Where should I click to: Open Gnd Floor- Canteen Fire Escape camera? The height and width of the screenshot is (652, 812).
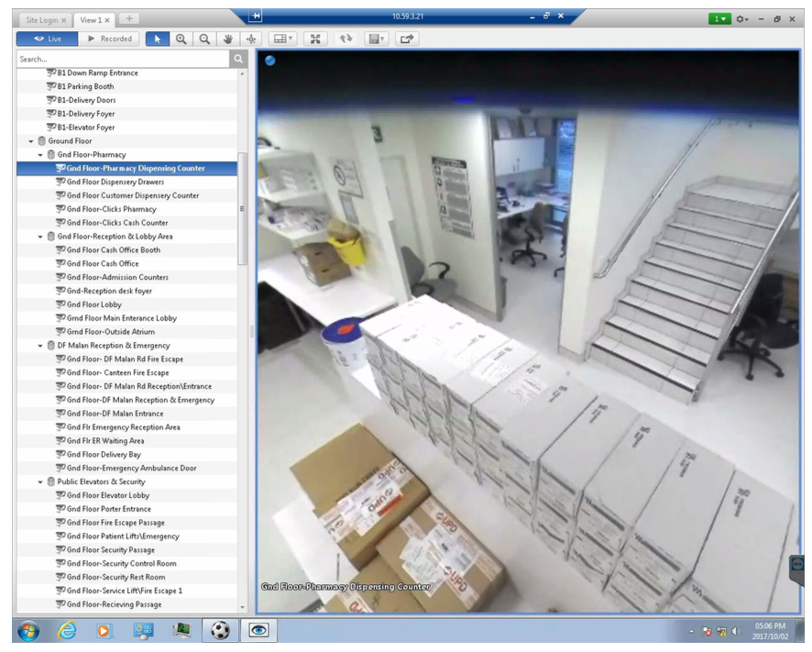click(117, 372)
